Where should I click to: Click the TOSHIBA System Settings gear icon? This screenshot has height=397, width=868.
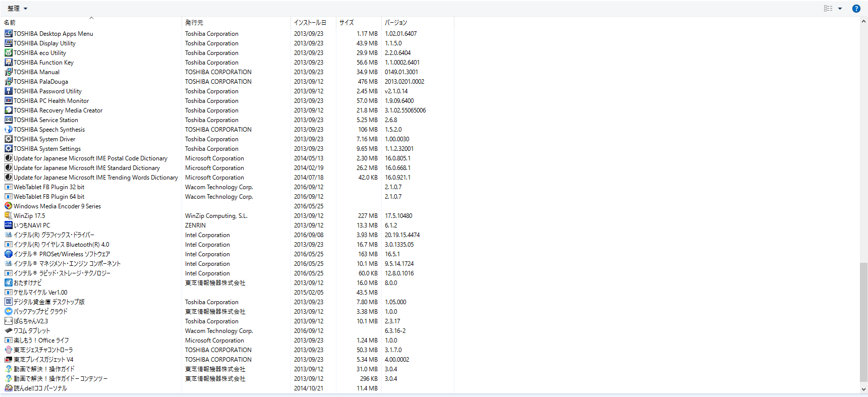[8, 149]
